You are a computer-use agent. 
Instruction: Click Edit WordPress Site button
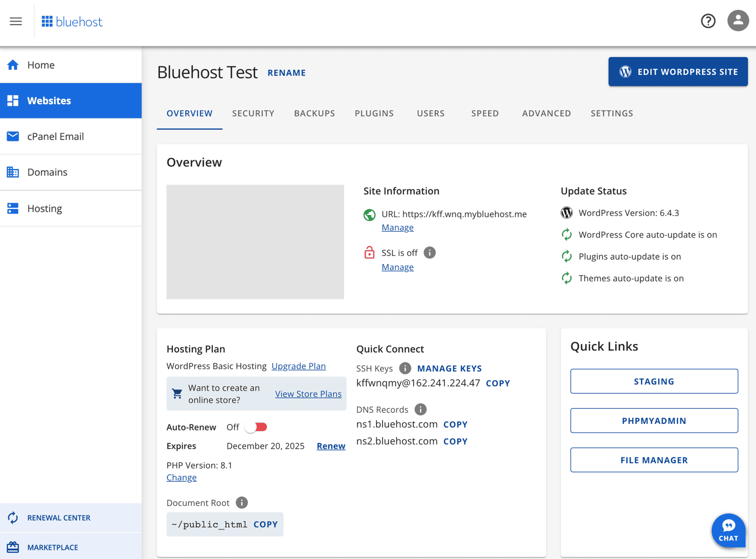pyautogui.click(x=678, y=72)
